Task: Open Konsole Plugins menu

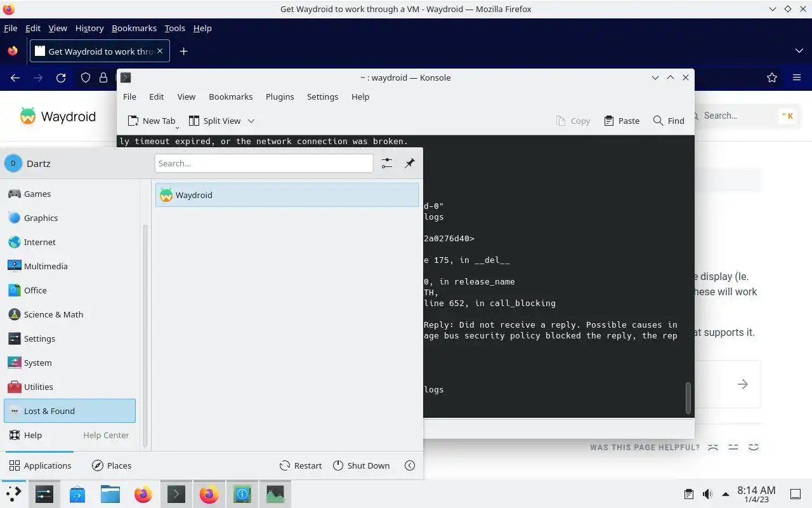Action: 280,97
